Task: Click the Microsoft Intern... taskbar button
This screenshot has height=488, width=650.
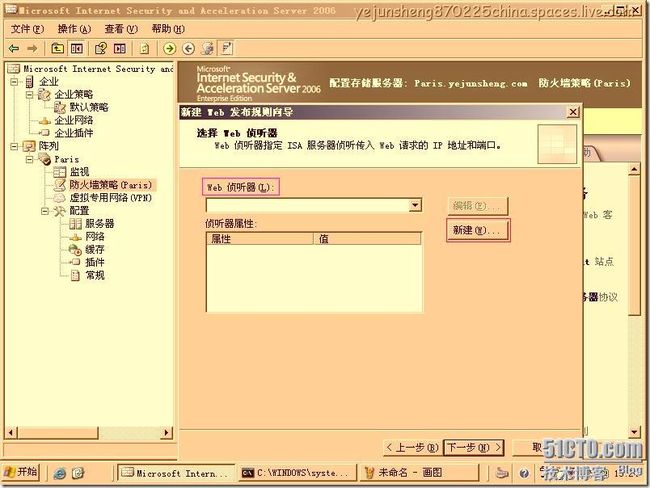Action: (176, 473)
